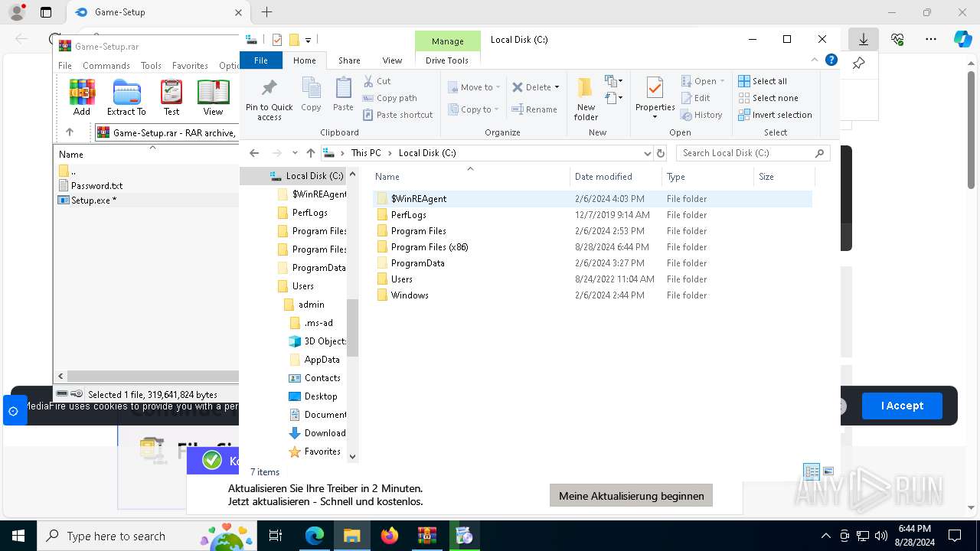
Task: Click the Cut scissors command
Action: point(377,81)
